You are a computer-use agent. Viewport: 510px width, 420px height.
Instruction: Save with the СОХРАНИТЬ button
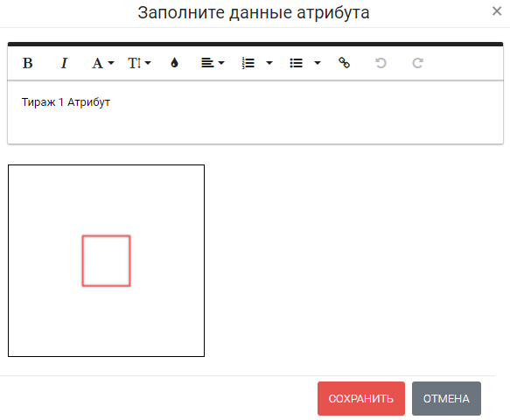point(361,398)
